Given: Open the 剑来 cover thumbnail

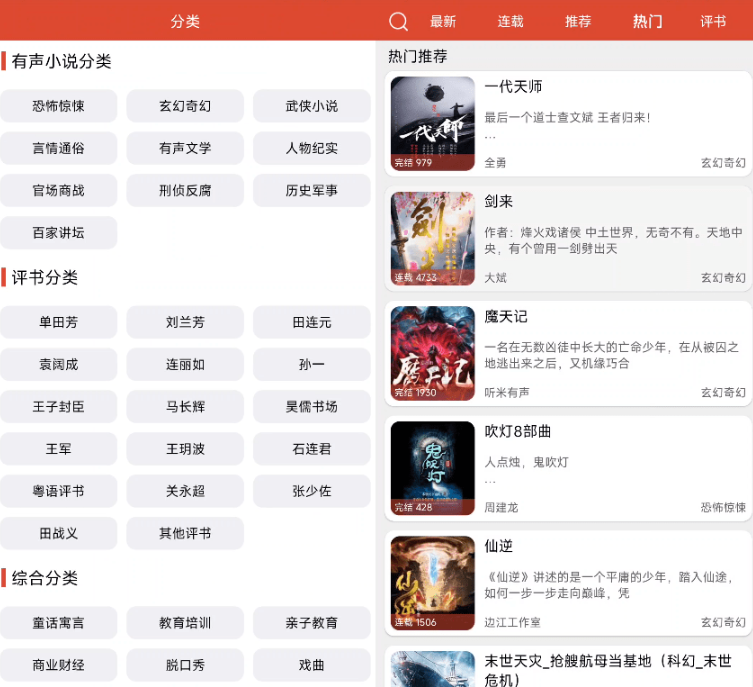Looking at the screenshot, I should tap(433, 239).
